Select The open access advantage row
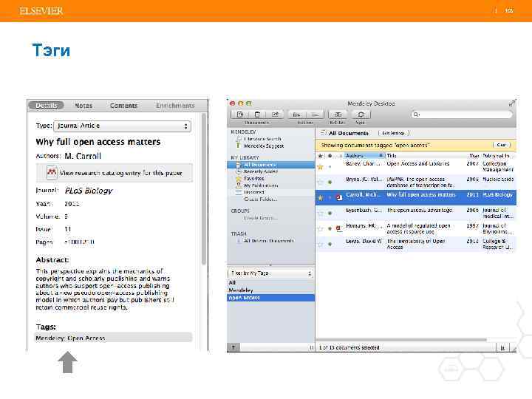The width and height of the screenshot is (532, 399). [416, 213]
